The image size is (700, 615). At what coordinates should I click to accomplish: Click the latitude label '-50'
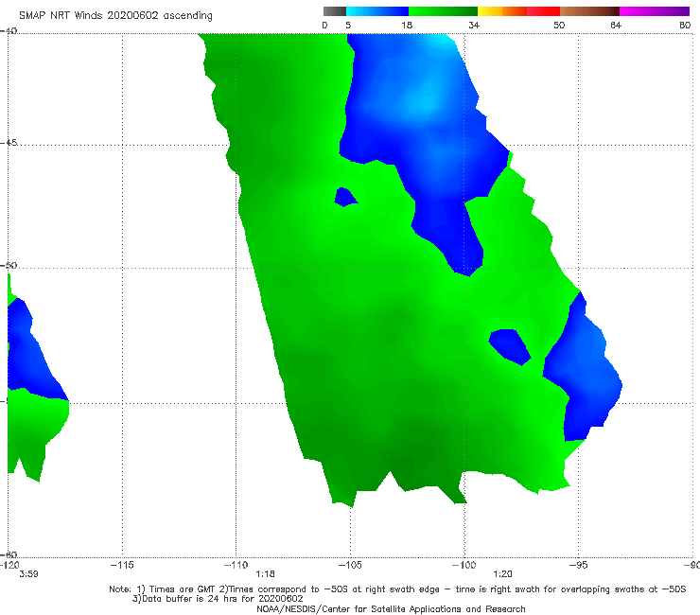coord(9,265)
